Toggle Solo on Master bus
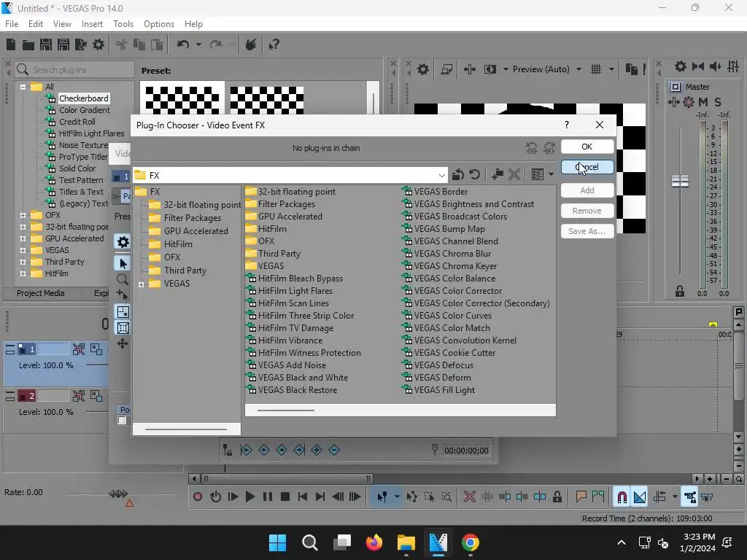The height and width of the screenshot is (560, 747). [718, 101]
